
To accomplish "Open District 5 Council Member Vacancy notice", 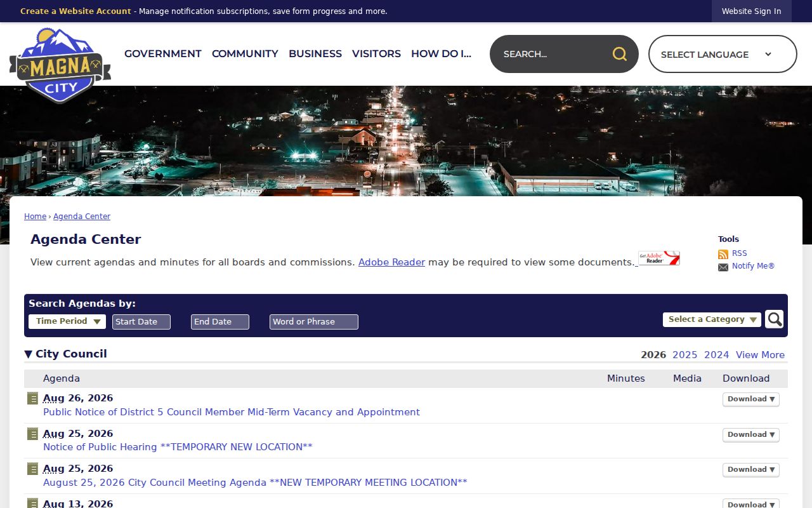I will (x=232, y=412).
